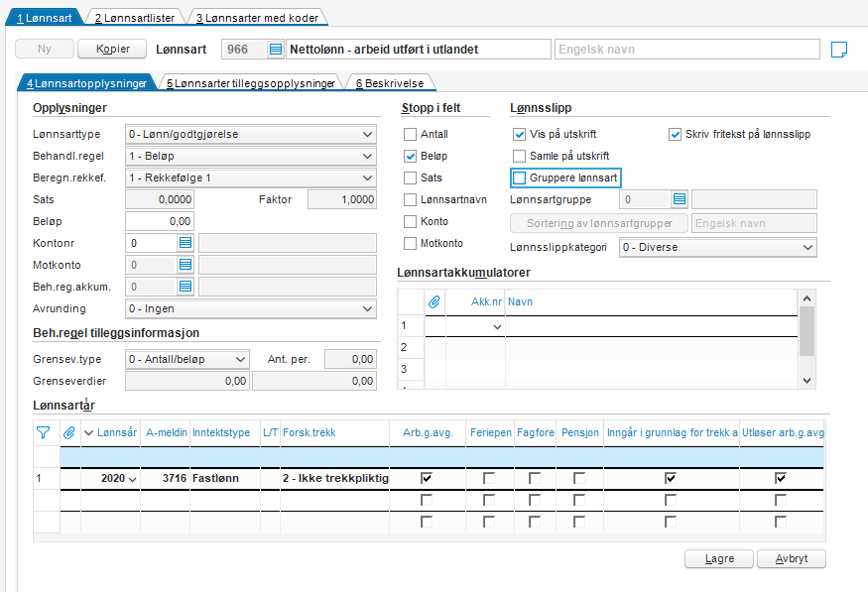
Task: Toggle Feriepen checkbox in 2020 row
Action: (x=489, y=478)
